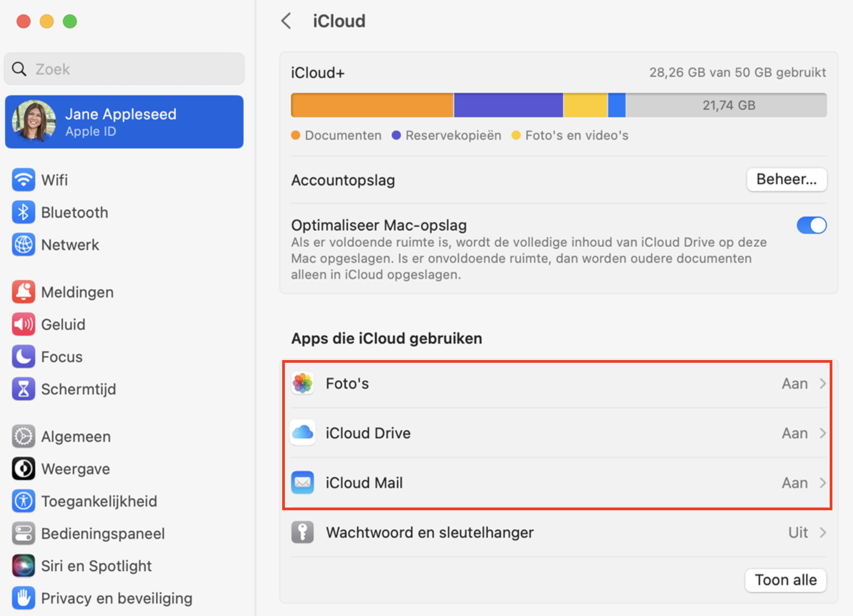Screen dimensions: 853x616
Task: Click the Meldingen bell icon
Action: point(23,291)
